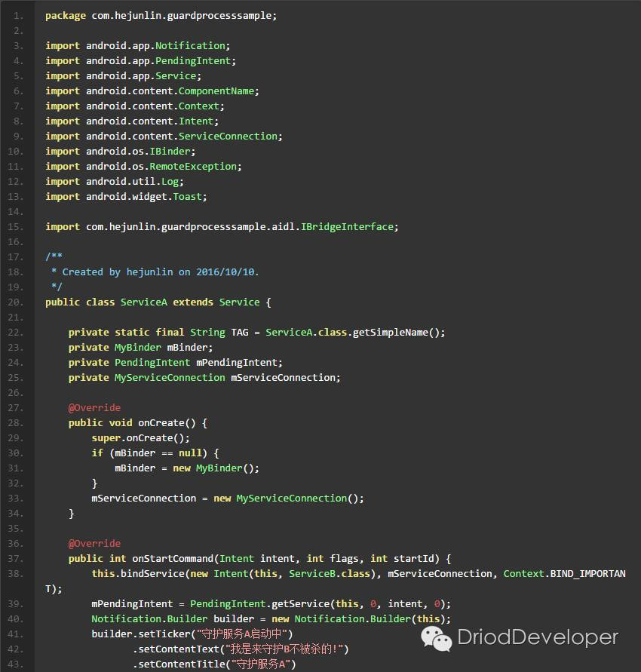The height and width of the screenshot is (672, 641).
Task: Select the Notification import line
Action: pos(137,46)
